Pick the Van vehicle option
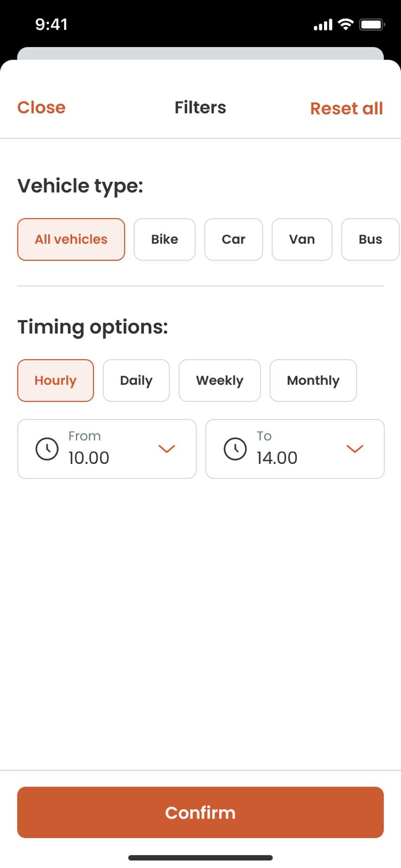 pyautogui.click(x=302, y=239)
